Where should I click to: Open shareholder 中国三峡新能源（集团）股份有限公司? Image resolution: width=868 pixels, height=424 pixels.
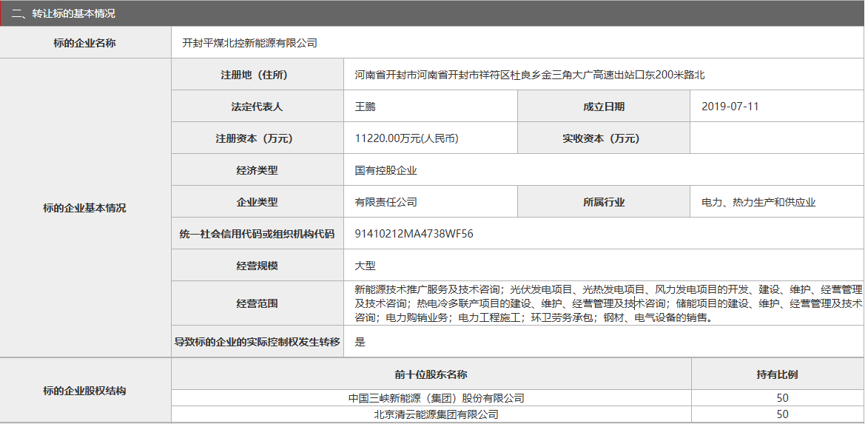tap(437, 398)
